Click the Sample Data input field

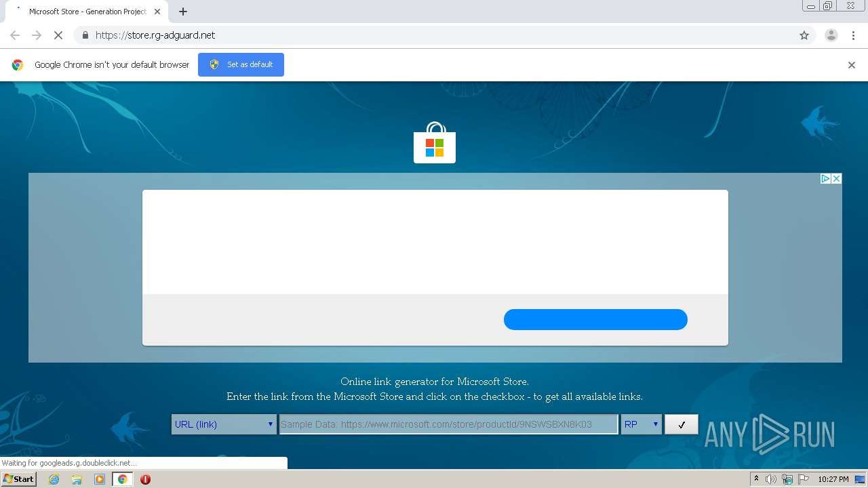pos(449,424)
